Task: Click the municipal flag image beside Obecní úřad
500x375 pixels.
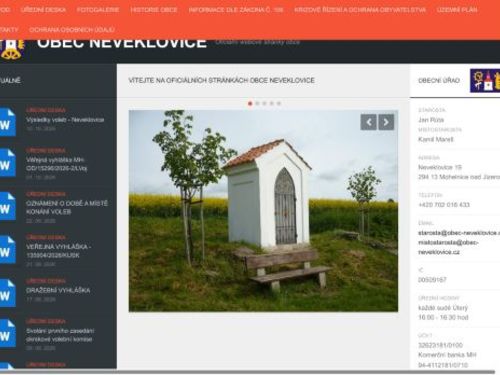Action: [485, 80]
